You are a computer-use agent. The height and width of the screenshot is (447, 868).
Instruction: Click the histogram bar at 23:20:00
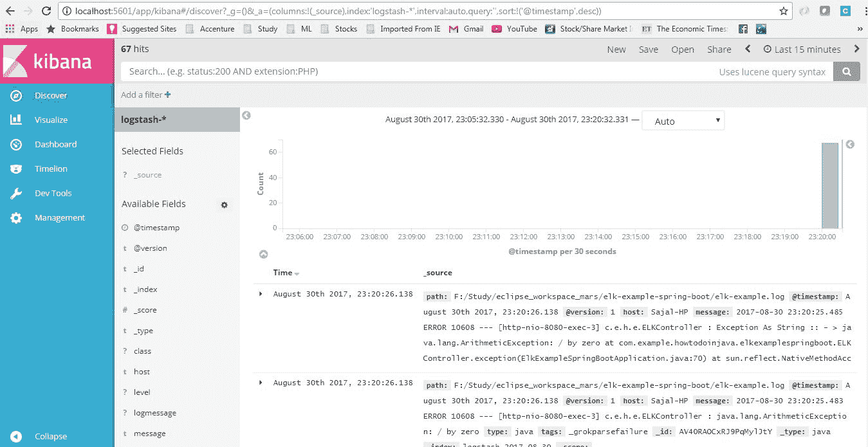[830, 185]
